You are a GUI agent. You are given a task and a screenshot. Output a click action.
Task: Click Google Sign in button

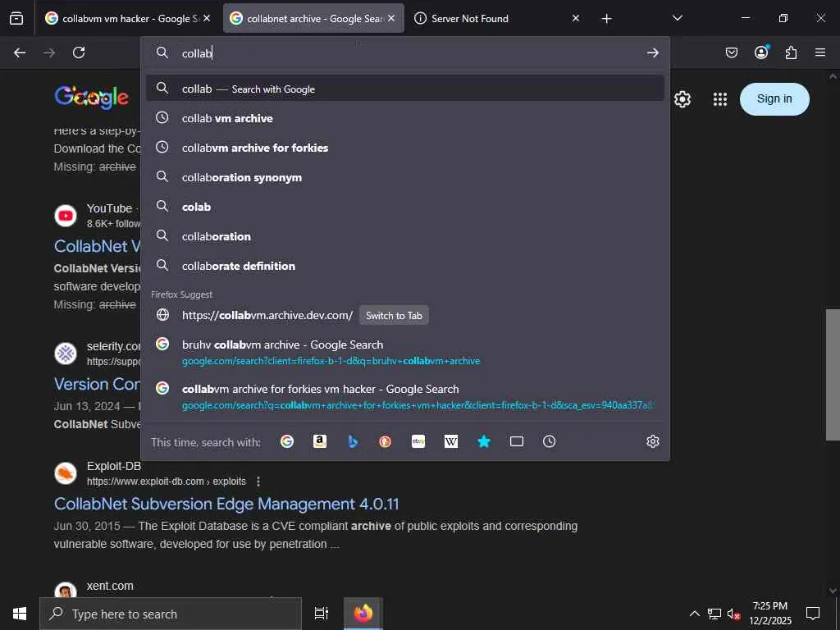774,99
